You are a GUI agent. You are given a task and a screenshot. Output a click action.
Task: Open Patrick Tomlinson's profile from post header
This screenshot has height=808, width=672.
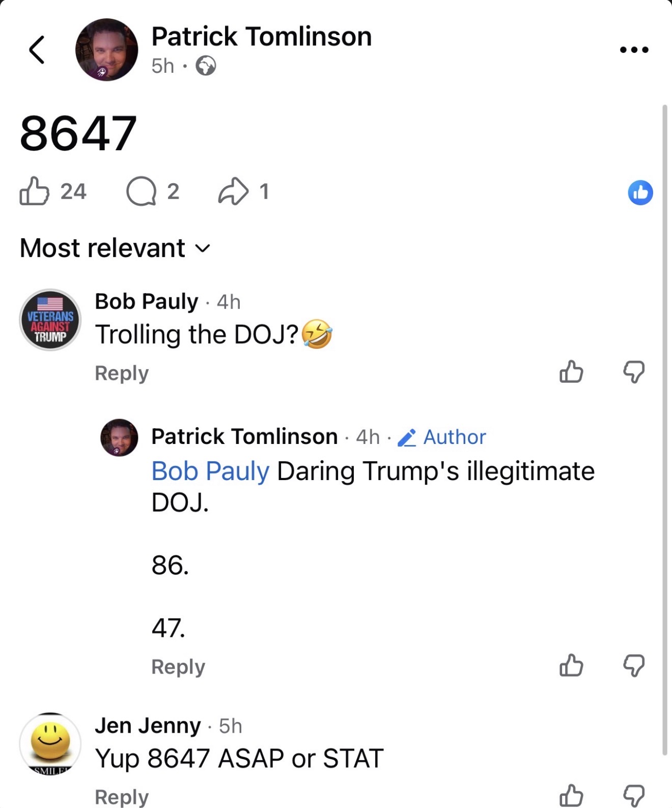(x=261, y=37)
